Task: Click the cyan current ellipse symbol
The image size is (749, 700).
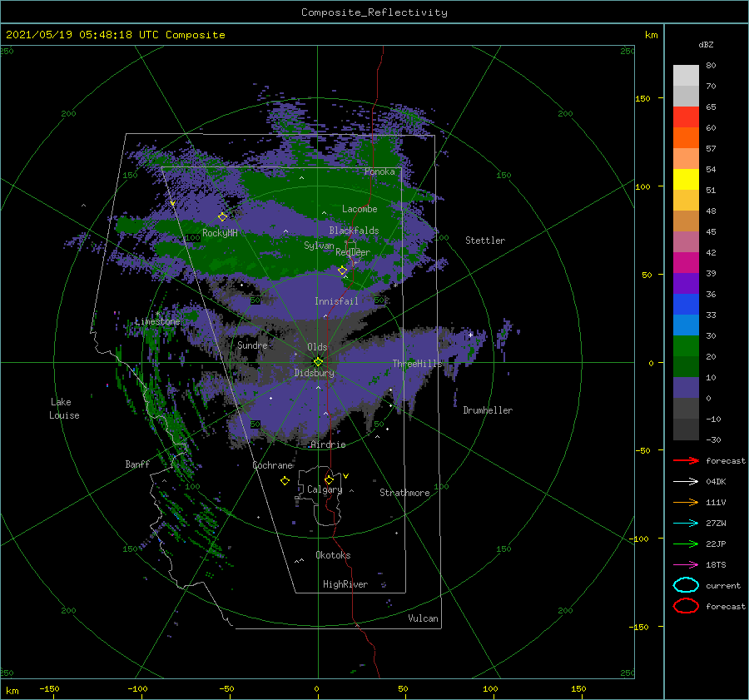Action: [x=686, y=585]
